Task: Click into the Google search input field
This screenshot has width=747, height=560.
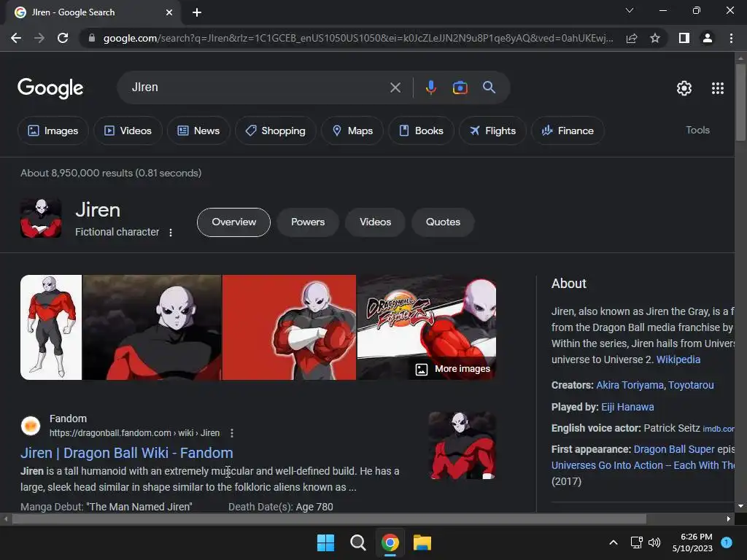Action: (x=258, y=87)
